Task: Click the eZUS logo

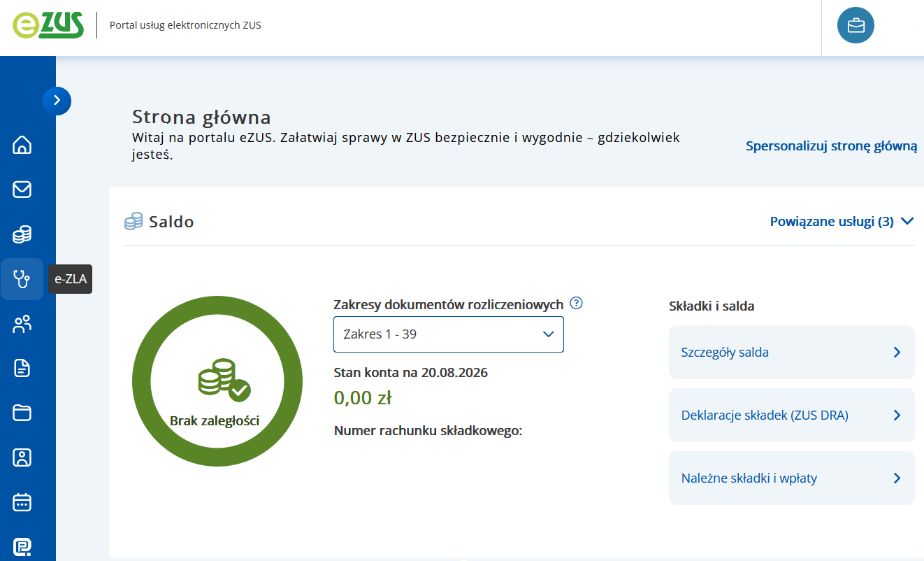Action: pos(48,26)
